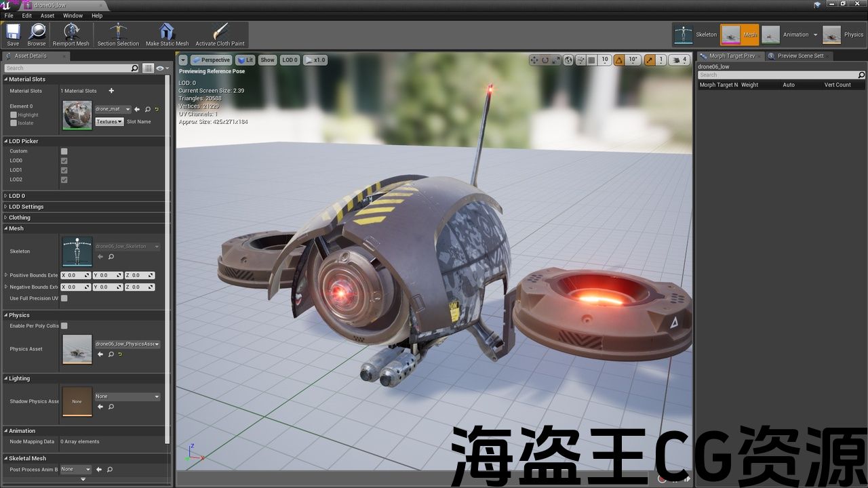This screenshot has width=868, height=488.
Task: Click the Lit view mode button
Action: 245,60
